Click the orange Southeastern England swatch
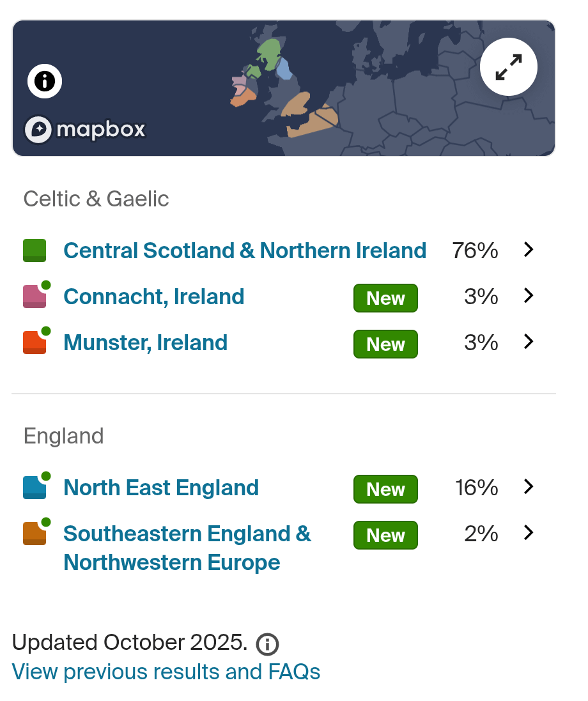 tap(35, 534)
